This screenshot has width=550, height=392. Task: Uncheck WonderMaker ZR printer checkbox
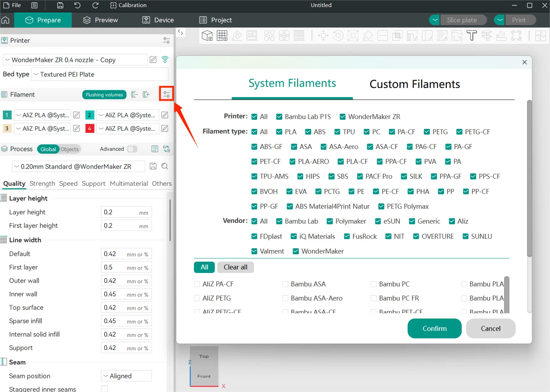coord(343,117)
